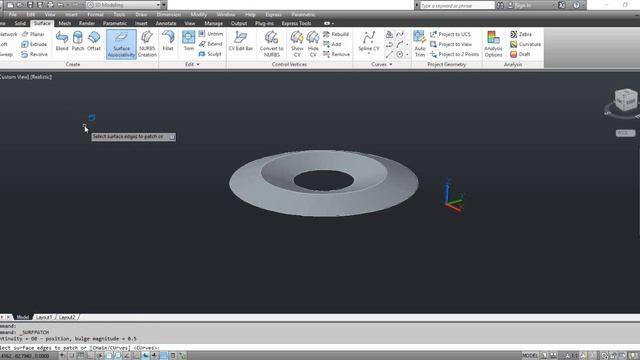This screenshot has height=360, width=640.
Task: Run Curvature surface analysis
Action: point(525,44)
